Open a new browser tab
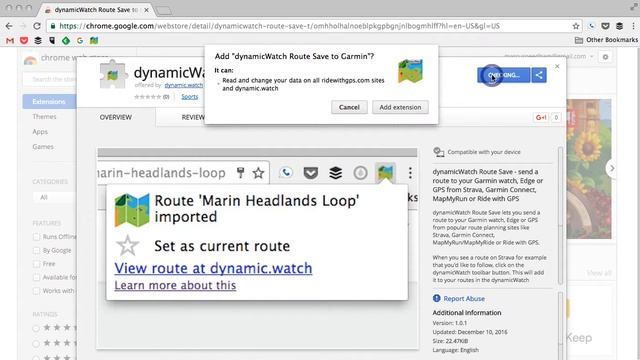This screenshot has width=640, height=360. (164, 11)
